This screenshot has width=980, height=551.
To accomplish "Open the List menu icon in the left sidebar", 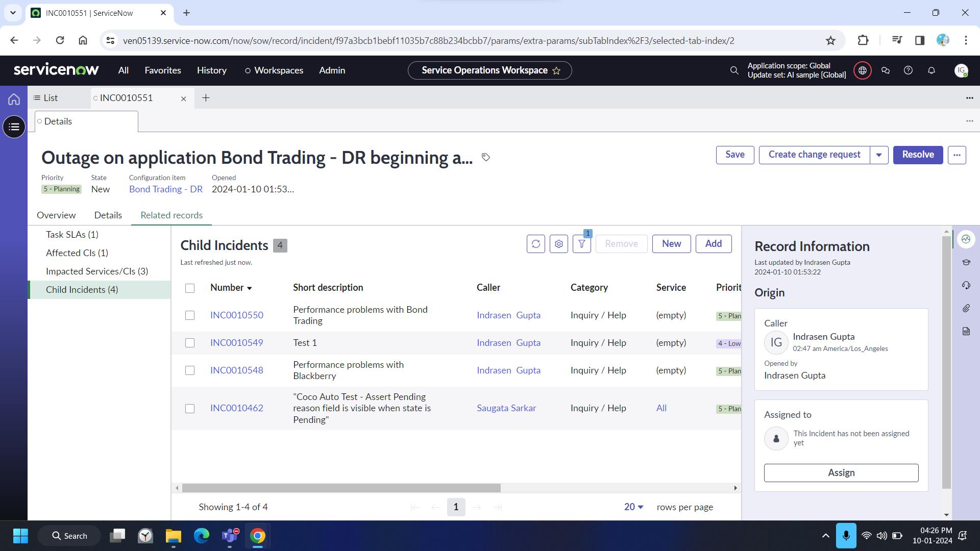I will coord(14,127).
